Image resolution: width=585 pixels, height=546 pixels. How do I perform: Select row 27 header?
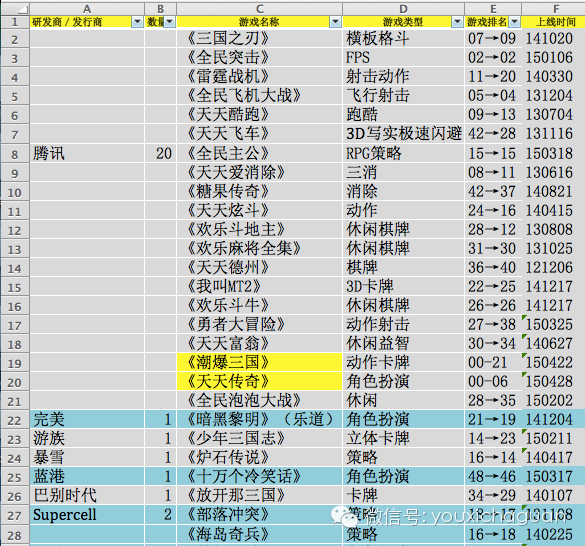click(15, 515)
